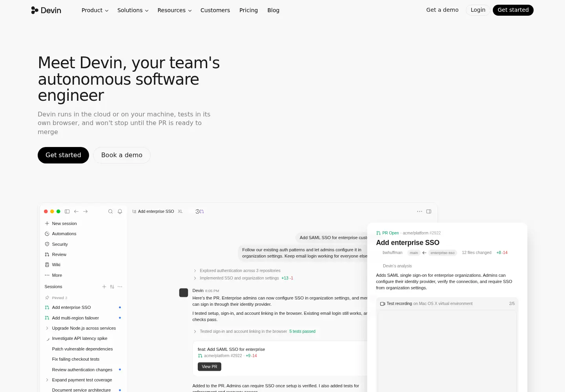Expand the 'Expand payment test coverage' session
Viewport: 565px width, 392px height.
tap(47, 380)
